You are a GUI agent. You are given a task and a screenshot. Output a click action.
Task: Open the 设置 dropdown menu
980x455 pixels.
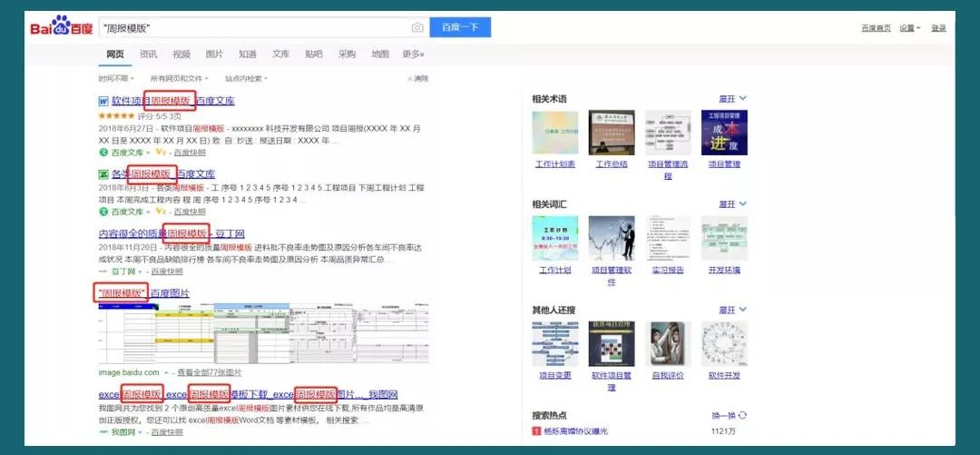click(910, 28)
